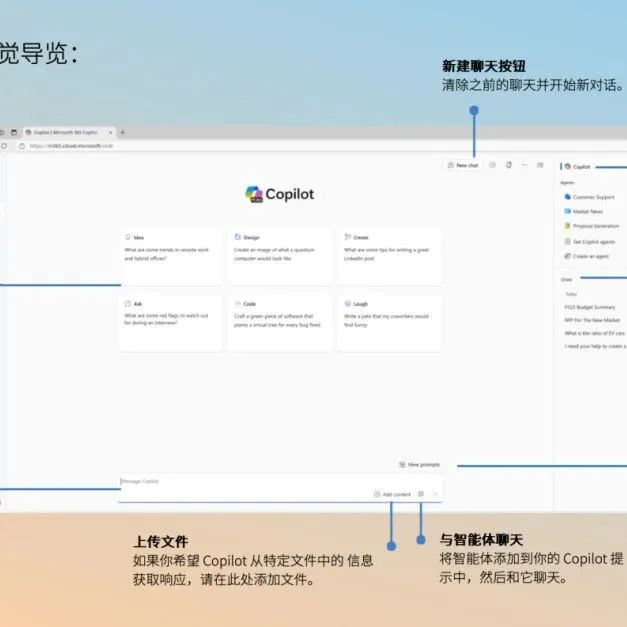Open the Market News agent
Screen dimensions: 627x627
584,212
